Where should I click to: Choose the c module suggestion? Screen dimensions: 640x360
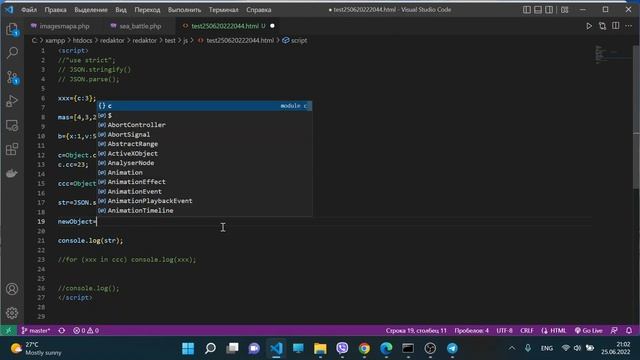point(204,106)
